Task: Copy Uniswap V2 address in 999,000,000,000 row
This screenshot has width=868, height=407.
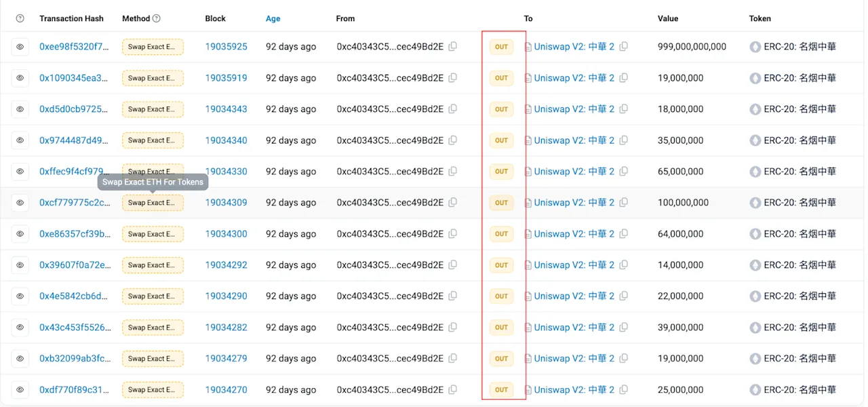Action: [x=623, y=47]
